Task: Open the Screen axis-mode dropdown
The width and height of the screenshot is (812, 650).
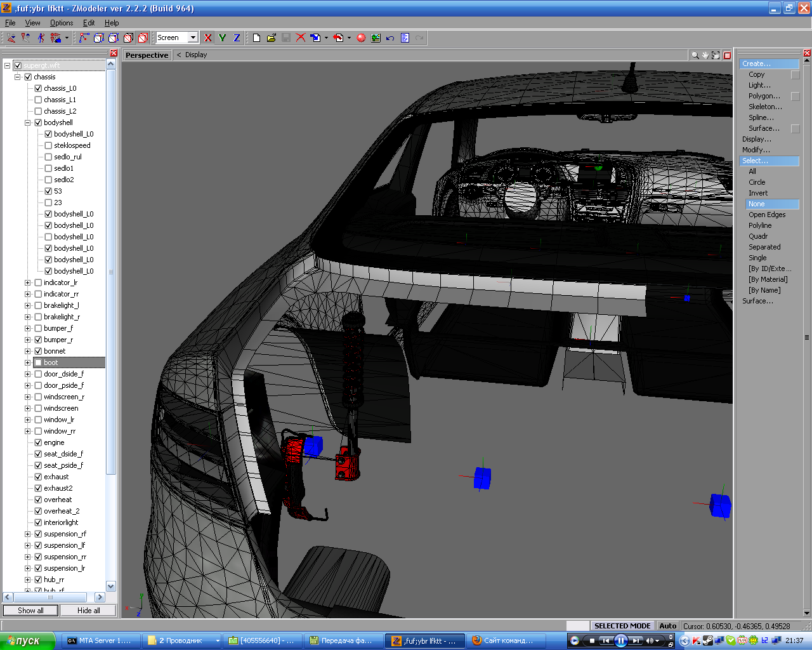Action: pyautogui.click(x=193, y=38)
